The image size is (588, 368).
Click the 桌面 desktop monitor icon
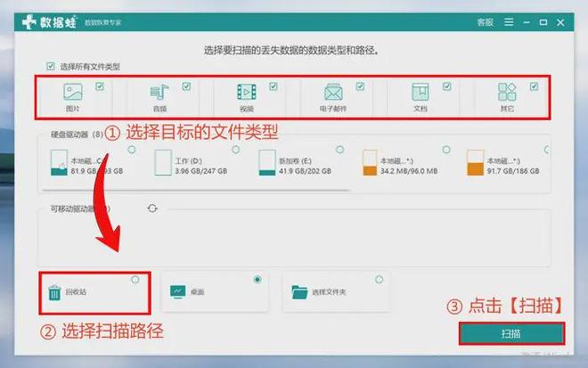(177, 291)
